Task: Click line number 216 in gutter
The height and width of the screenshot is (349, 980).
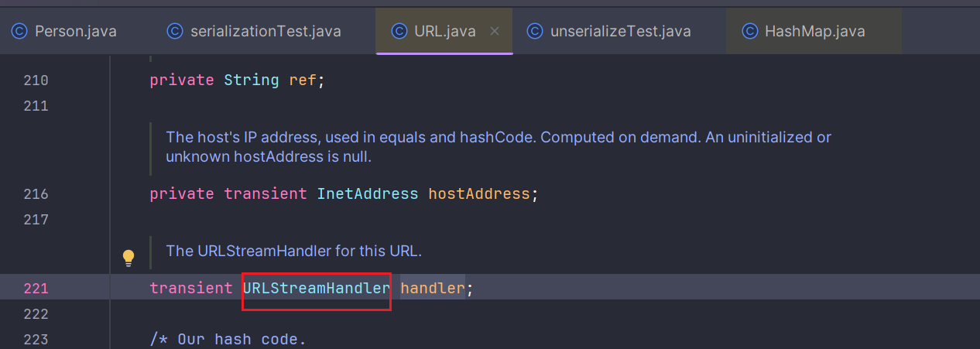Action: pos(36,193)
